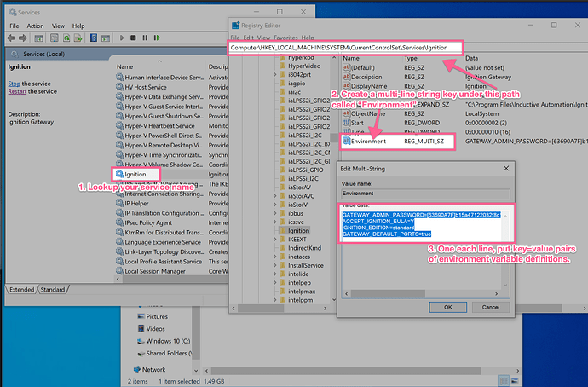Select the Environment REG_MULTI_SZ value

pyautogui.click(x=397, y=142)
